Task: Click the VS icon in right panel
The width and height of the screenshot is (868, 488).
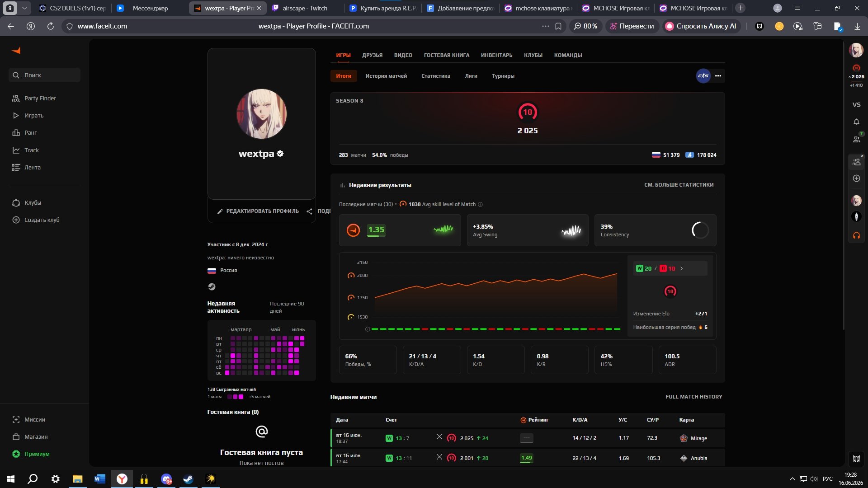Action: click(x=856, y=104)
